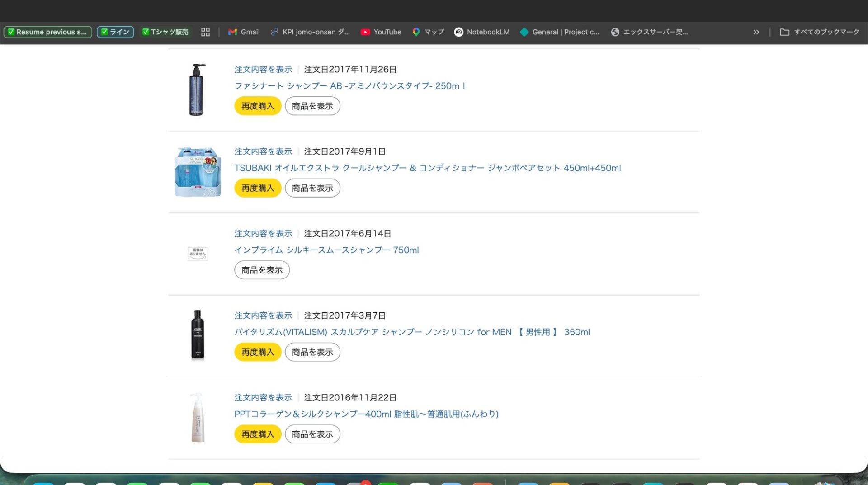Viewport: 868px width, 485px height.
Task: Click 再度購入 for VITALISM shampoo
Action: click(x=258, y=352)
